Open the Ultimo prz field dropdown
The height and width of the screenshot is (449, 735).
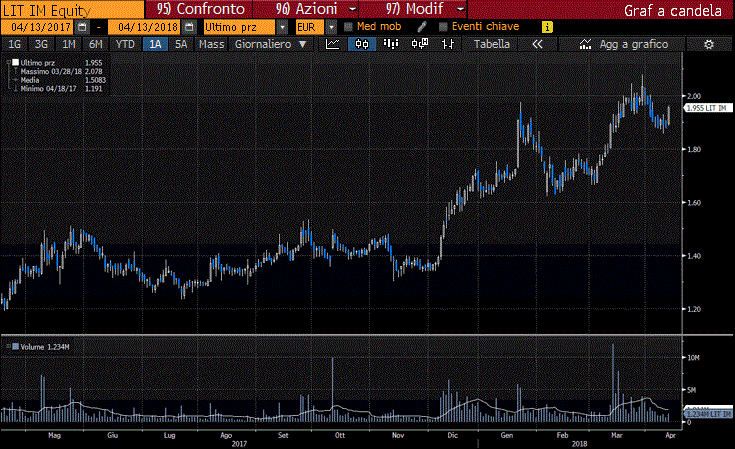(x=283, y=26)
